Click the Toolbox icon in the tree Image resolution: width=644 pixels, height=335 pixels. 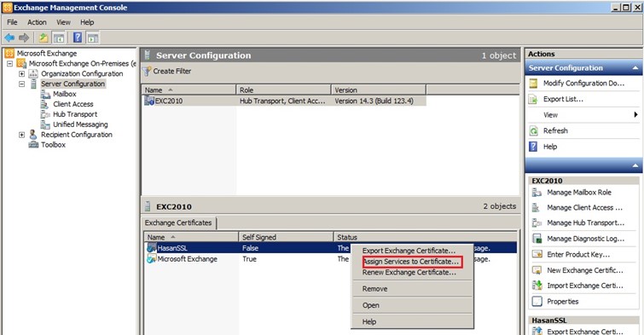33,145
